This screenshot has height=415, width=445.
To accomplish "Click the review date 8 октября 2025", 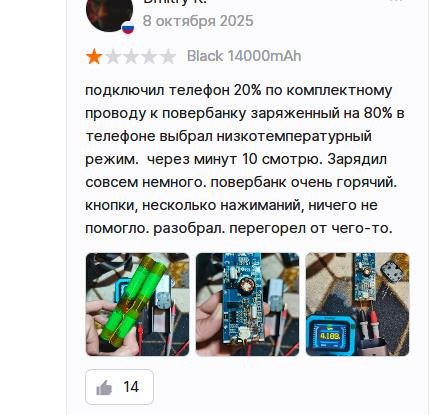I will click(x=198, y=21).
